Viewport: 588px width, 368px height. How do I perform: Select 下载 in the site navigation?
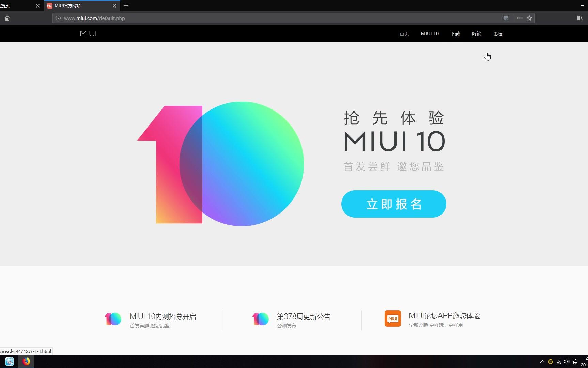(x=455, y=33)
